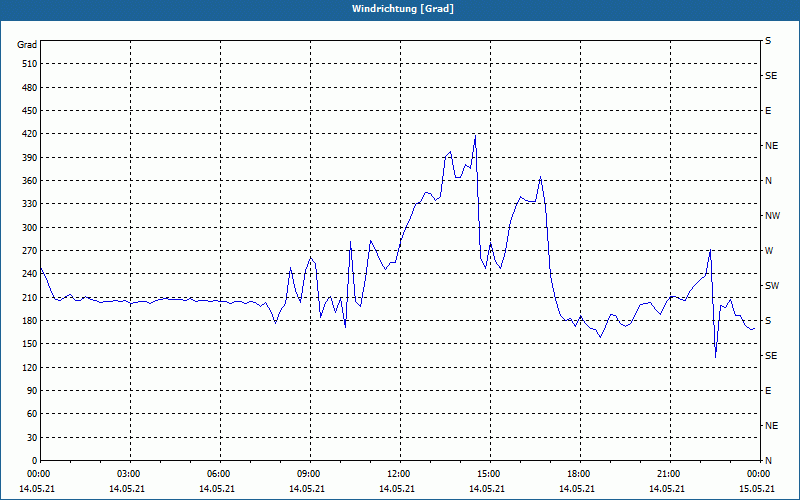The height and width of the screenshot is (500, 800).
Task: Click the 03:00 time label
Action: tap(128, 474)
